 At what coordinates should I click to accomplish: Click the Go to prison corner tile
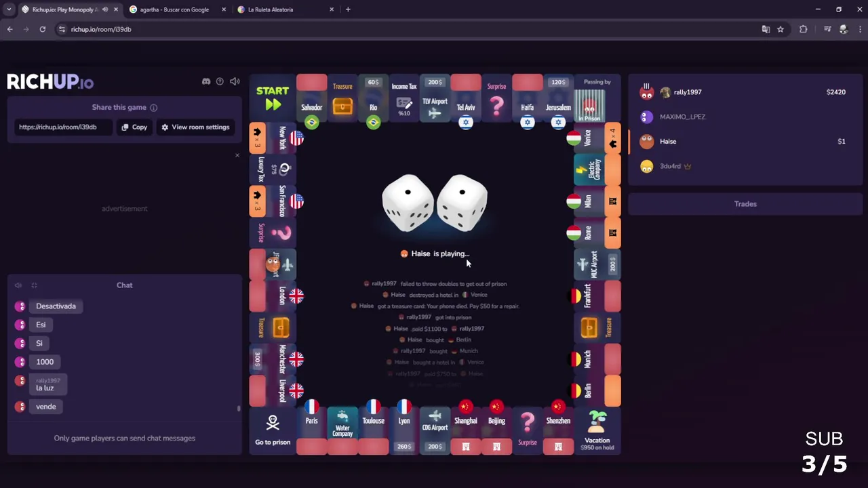[273, 430]
